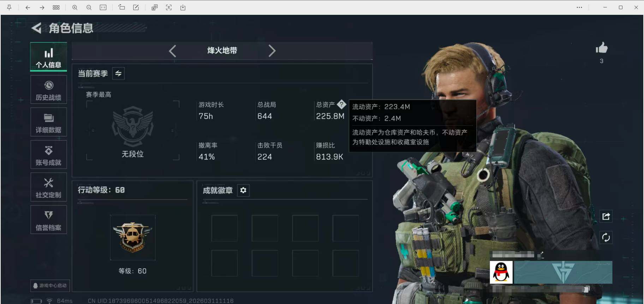This screenshot has height=304, width=644.
Task: Toggle the season with the 当前赛季 swap icon
Action: [x=118, y=73]
